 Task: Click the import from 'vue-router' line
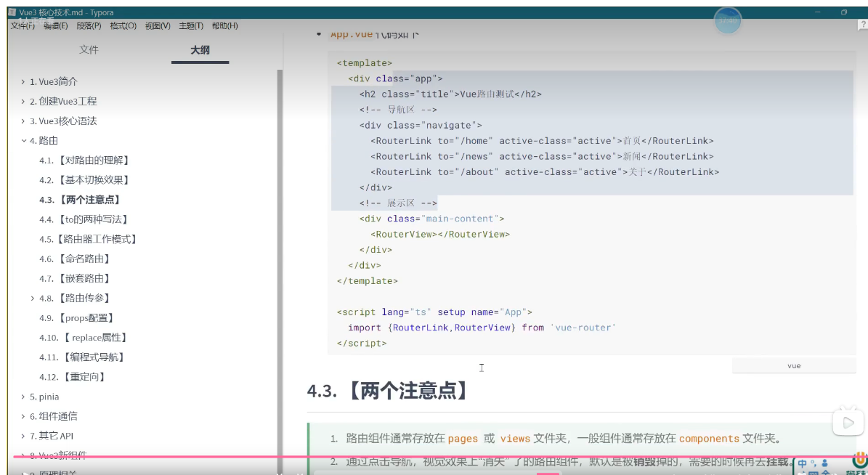482,328
